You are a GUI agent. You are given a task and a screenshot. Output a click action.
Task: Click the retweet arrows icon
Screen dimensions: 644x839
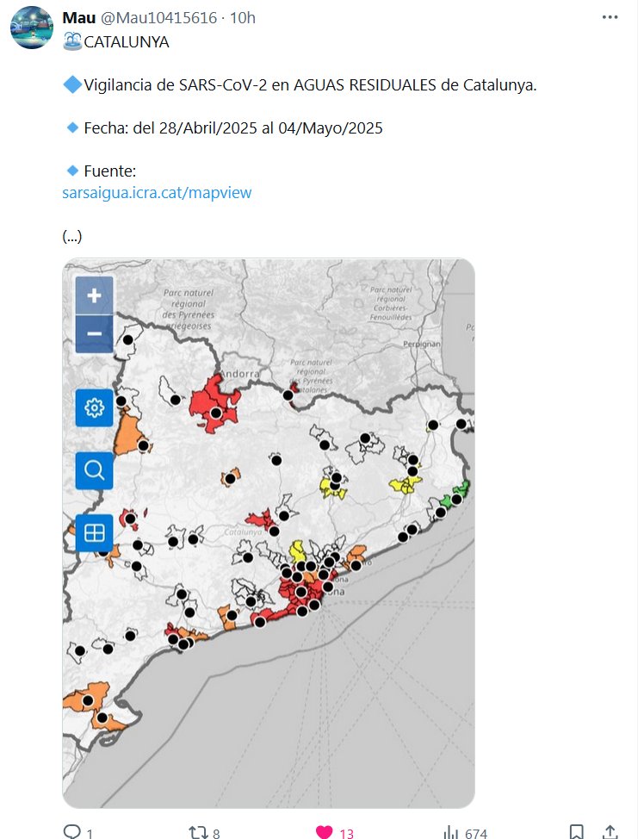[197, 832]
